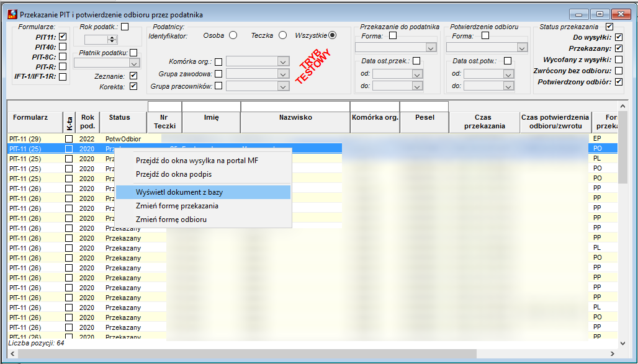Viewport: 638px width, 364px height.
Task: Open the 'do' date dropdown for Data ost.przek.
Action: click(x=417, y=86)
